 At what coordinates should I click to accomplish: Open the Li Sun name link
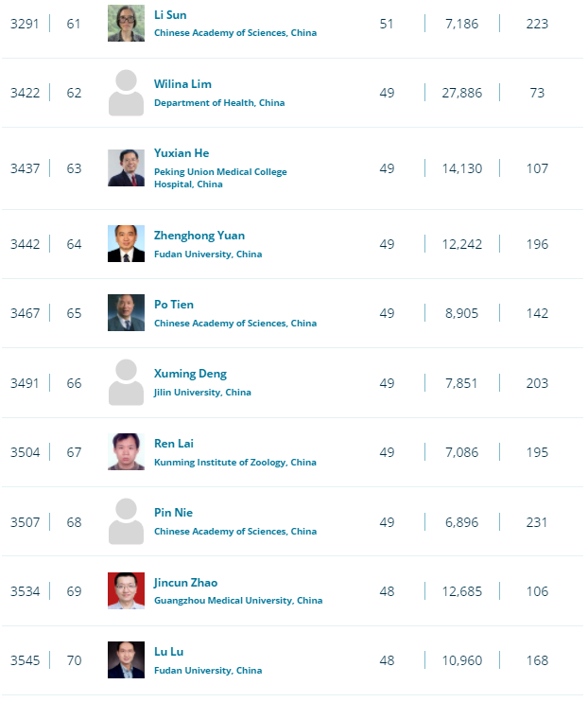click(x=170, y=15)
